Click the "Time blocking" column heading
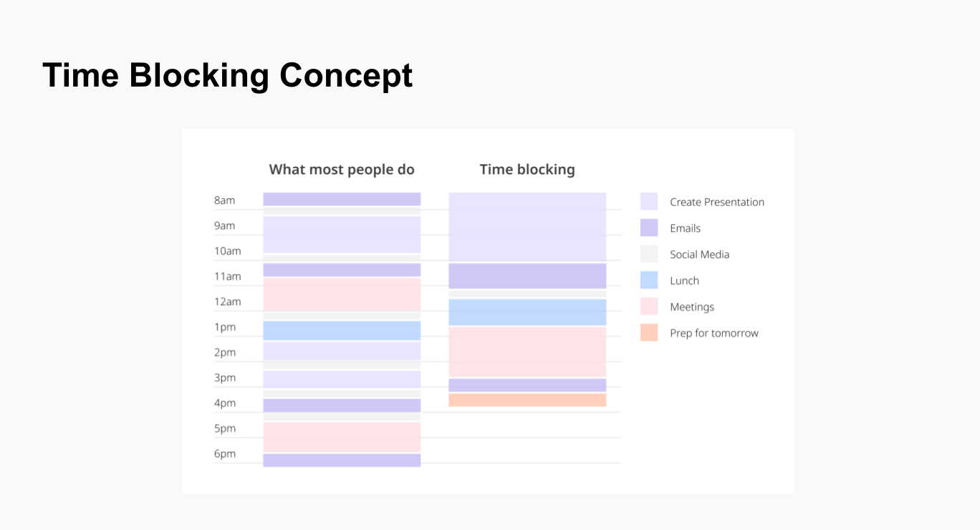 click(527, 170)
